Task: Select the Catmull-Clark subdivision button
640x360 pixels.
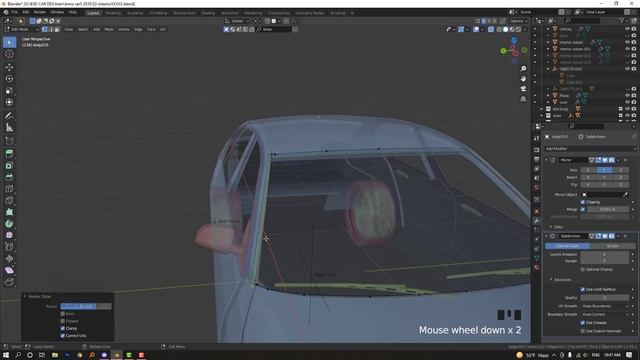Action: pos(567,246)
